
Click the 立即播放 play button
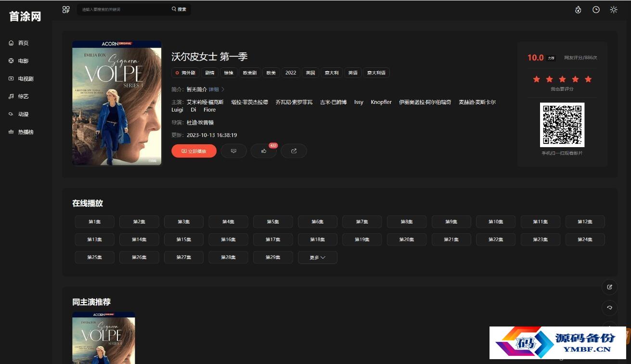pos(194,151)
